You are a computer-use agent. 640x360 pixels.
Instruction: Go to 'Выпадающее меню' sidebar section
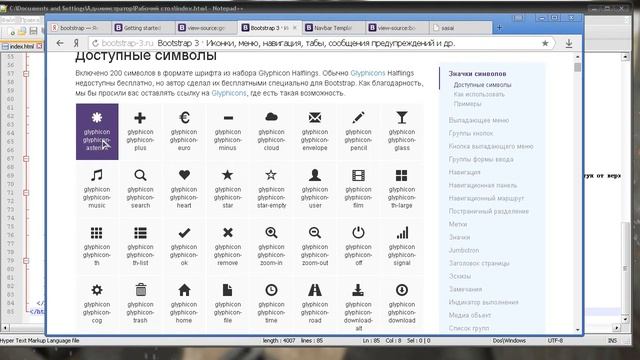click(x=479, y=120)
